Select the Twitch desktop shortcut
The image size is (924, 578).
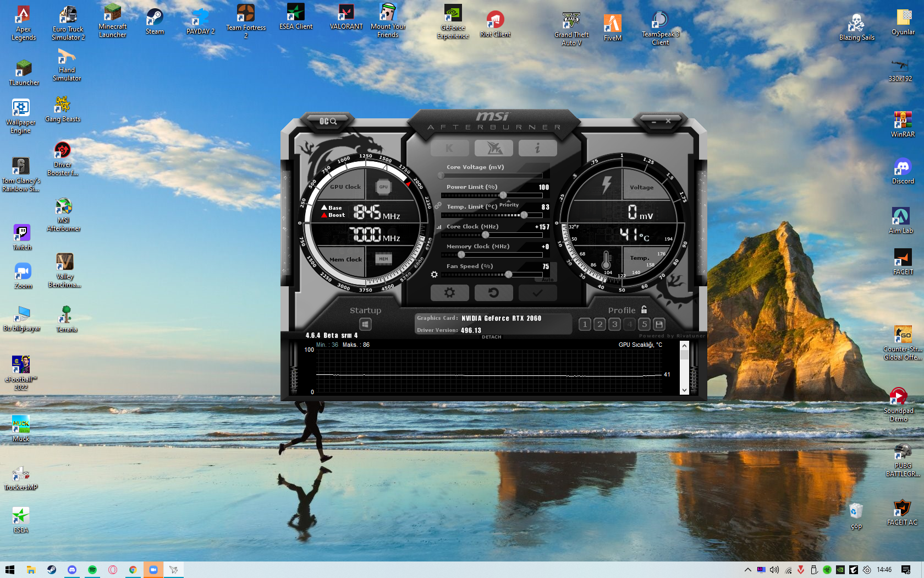22,238
